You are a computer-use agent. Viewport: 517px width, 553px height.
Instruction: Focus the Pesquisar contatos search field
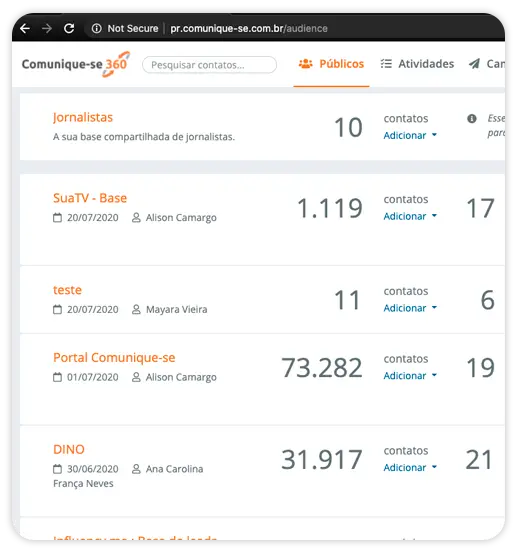pos(209,65)
